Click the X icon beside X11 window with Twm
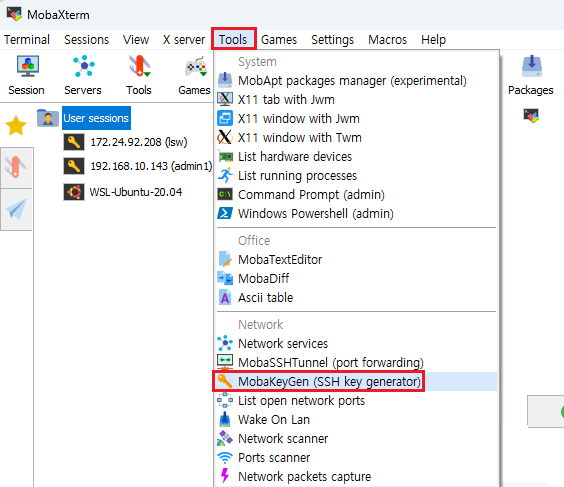Viewport: 564px width, 487px height. [225, 137]
